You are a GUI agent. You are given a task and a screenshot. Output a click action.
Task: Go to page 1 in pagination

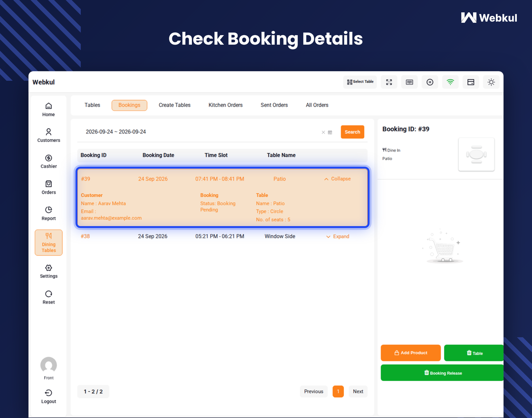(338, 391)
